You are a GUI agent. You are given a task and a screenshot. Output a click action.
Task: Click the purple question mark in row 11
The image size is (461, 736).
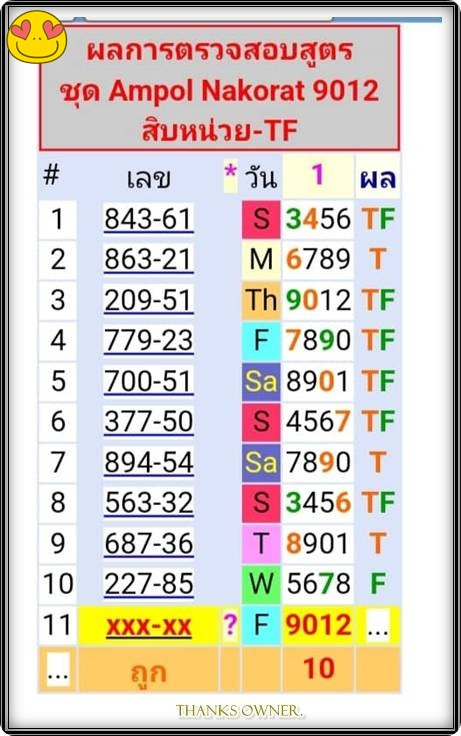230,625
